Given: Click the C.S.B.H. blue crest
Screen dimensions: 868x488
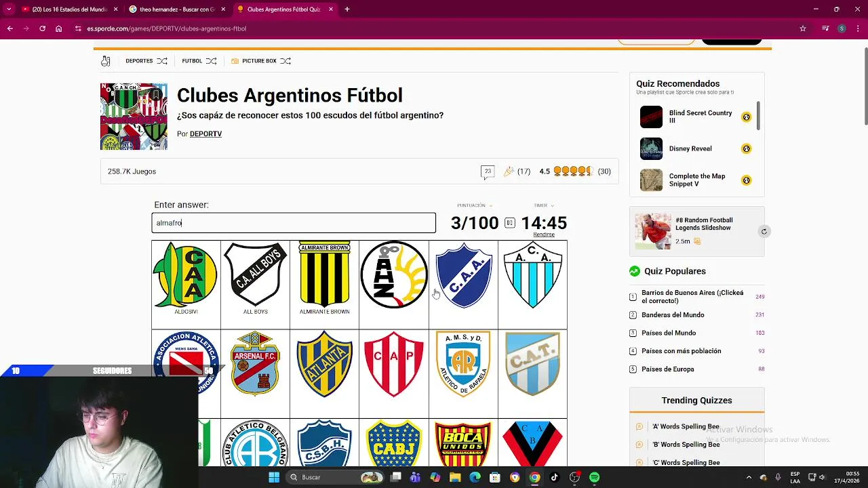Looking at the screenshot, I should pos(325,443).
